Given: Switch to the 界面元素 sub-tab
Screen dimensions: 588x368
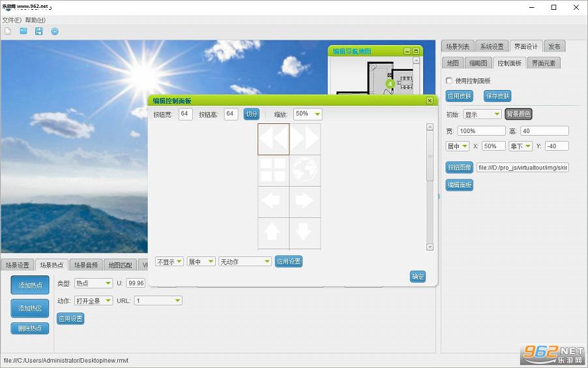Looking at the screenshot, I should tap(544, 63).
